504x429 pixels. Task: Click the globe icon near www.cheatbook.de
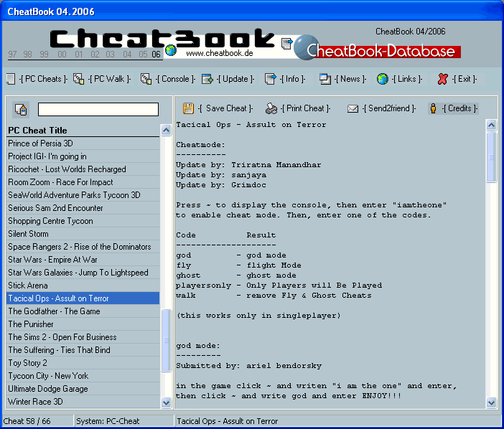pyautogui.click(x=171, y=50)
